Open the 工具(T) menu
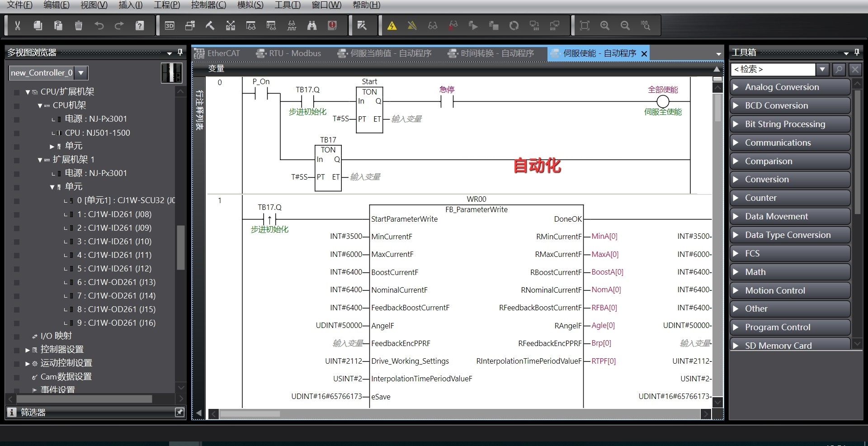The image size is (868, 446). (288, 5)
